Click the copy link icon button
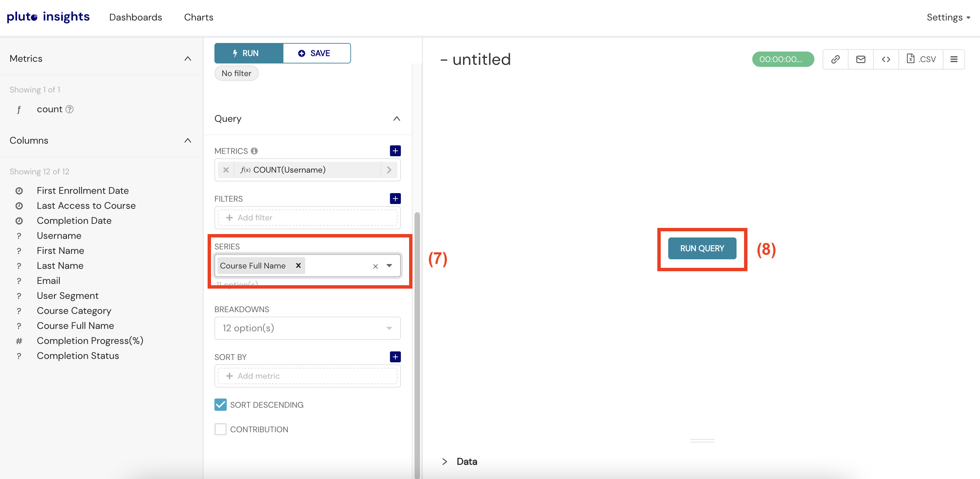Viewport: 980px width, 479px height. (836, 59)
